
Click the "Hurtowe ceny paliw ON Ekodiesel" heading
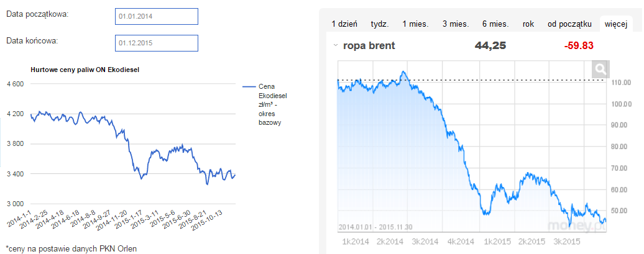pyautogui.click(x=85, y=70)
